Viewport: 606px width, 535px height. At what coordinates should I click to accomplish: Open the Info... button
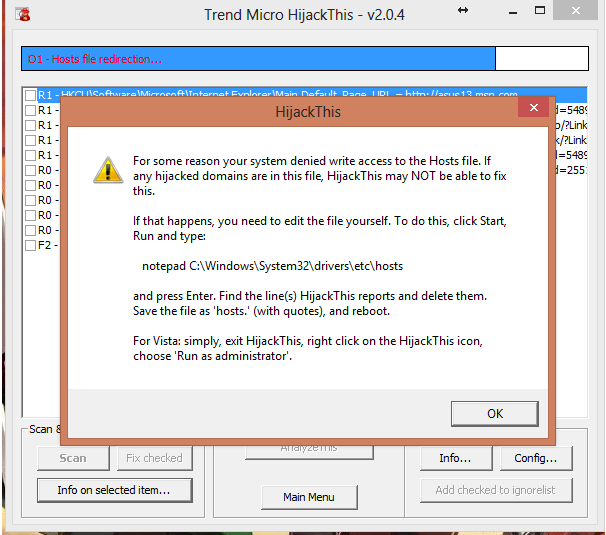coord(456,458)
